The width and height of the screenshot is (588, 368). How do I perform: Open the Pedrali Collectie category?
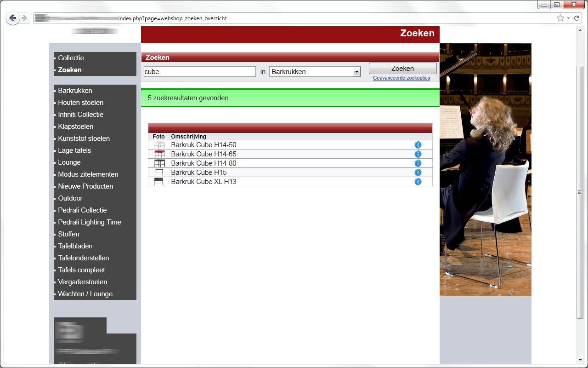click(82, 210)
